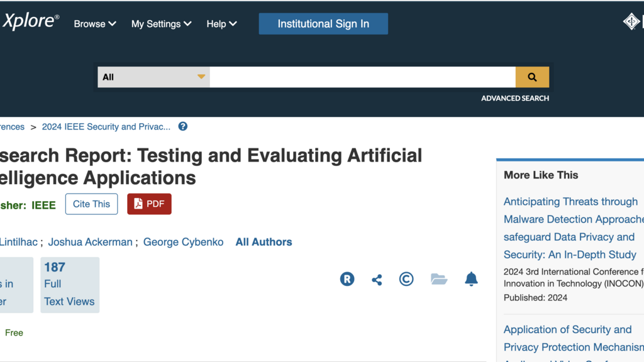Expand the My Settings dropdown

coord(188,24)
